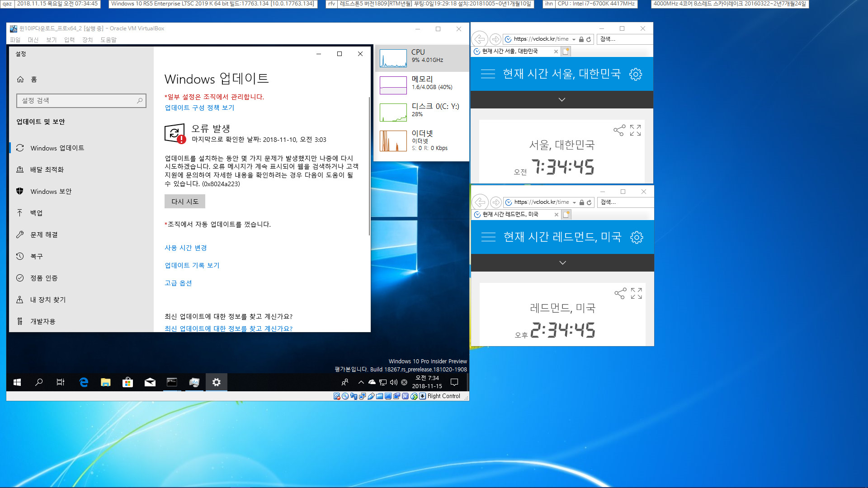868x488 pixels.
Task: Open VirtualBox 입력 menu
Action: pos(69,40)
